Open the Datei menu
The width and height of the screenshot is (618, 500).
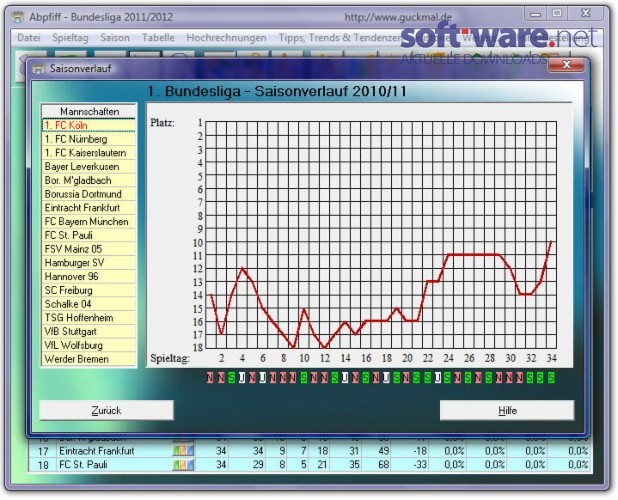point(29,38)
